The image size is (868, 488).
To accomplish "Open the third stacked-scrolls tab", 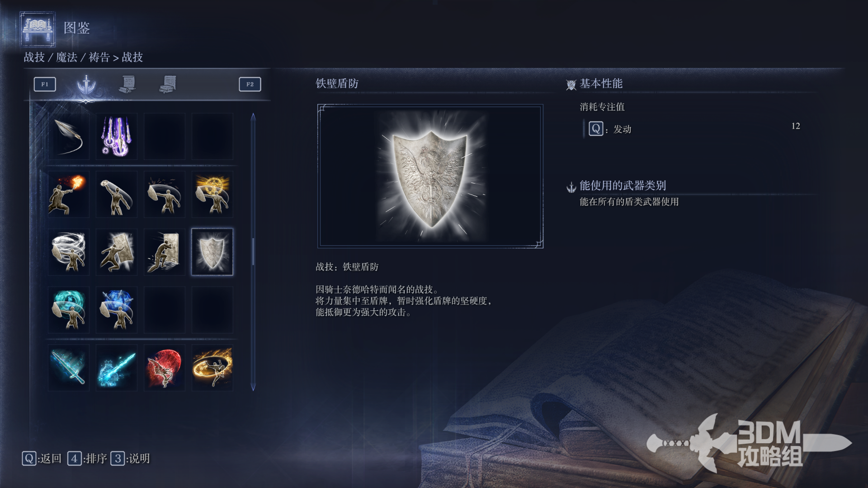I will click(168, 84).
